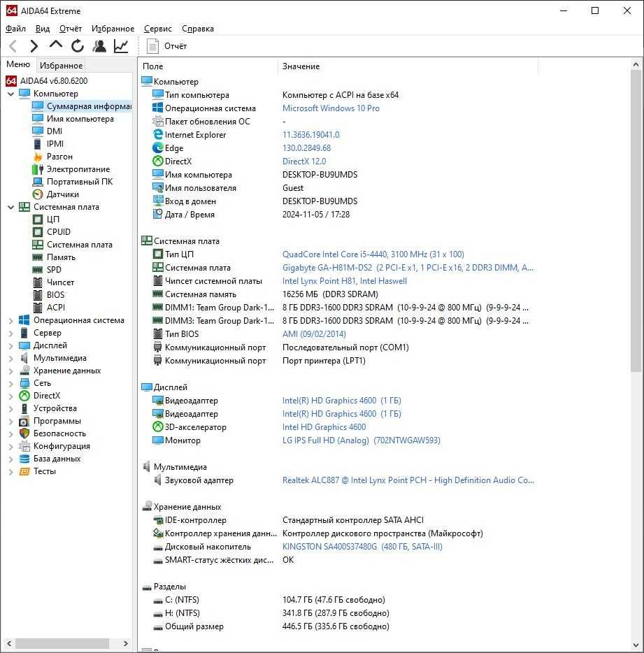Go forward with the right arrow toolbar button

coord(34,46)
